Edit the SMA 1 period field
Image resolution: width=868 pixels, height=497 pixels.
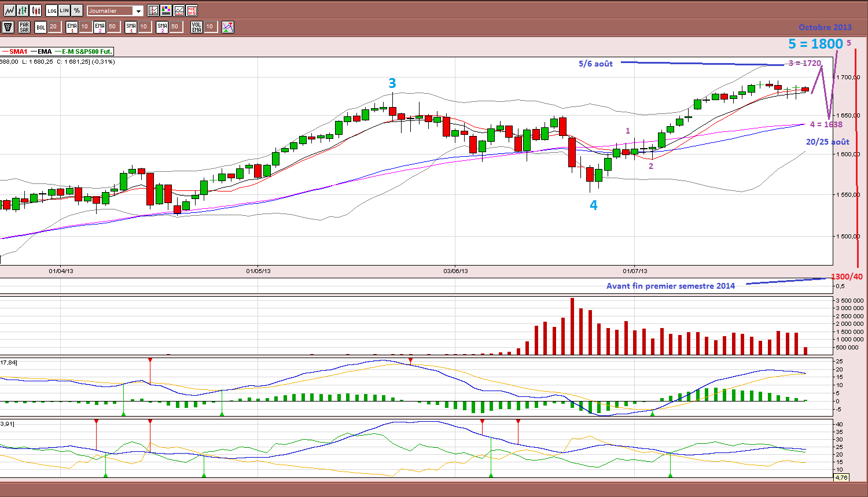click(144, 27)
